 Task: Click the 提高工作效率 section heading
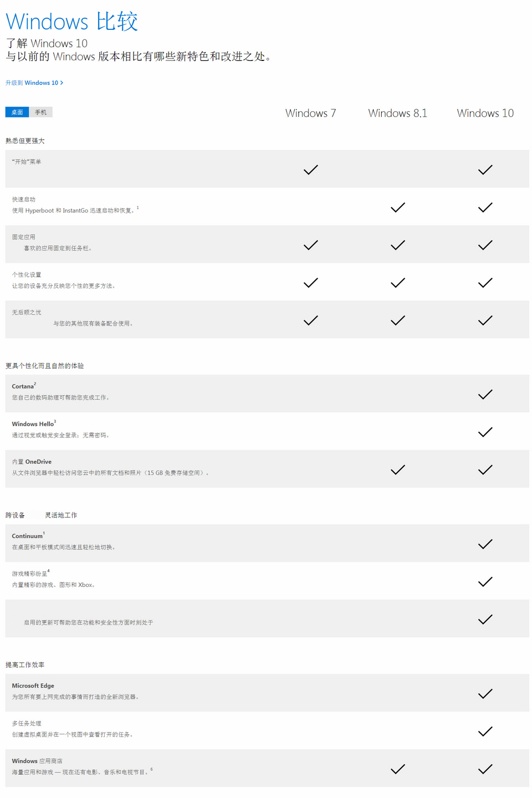coord(25,665)
